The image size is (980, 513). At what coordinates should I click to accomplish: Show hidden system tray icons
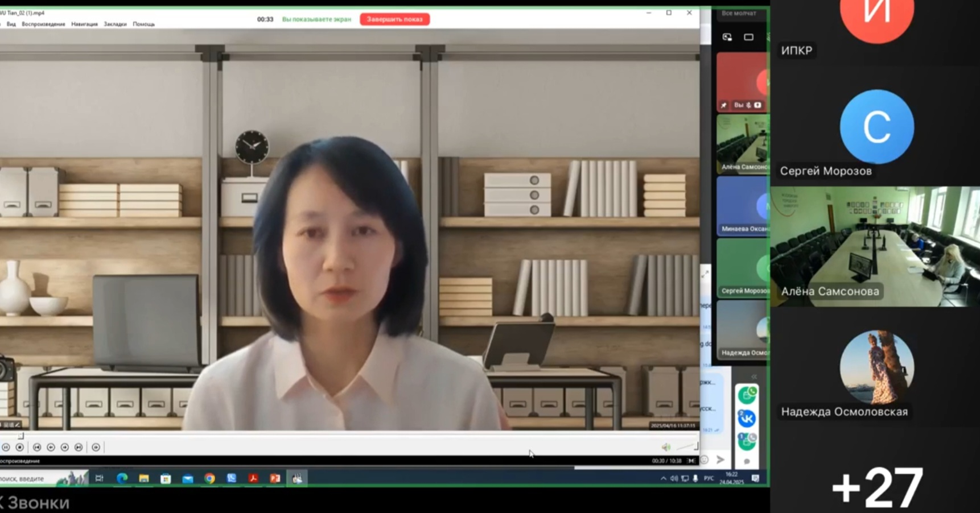tap(663, 479)
